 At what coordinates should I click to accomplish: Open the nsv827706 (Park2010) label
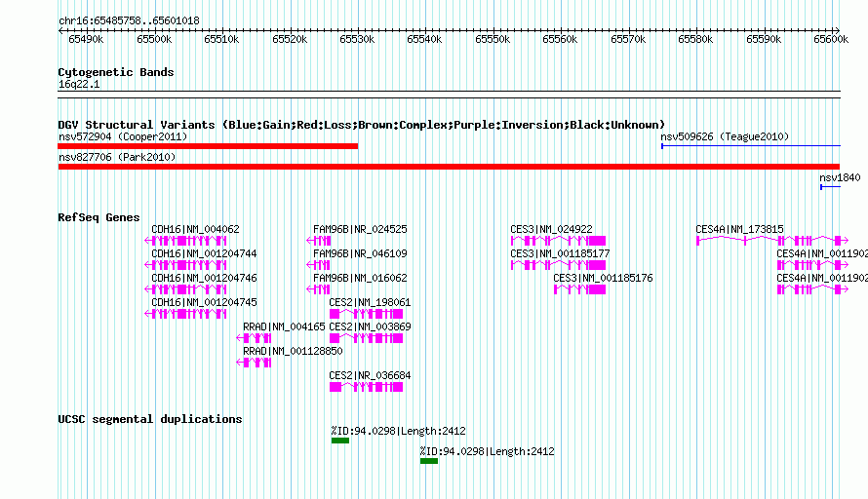click(117, 157)
